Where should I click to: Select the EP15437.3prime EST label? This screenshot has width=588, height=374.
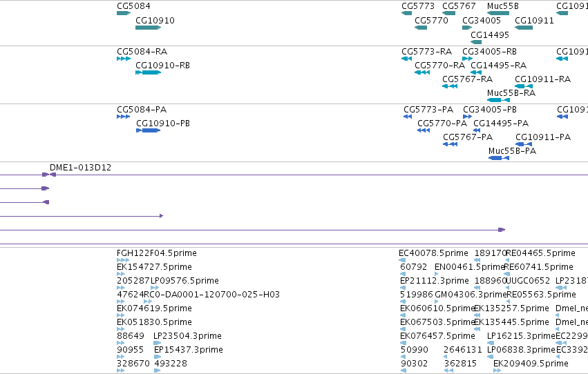click(189, 350)
